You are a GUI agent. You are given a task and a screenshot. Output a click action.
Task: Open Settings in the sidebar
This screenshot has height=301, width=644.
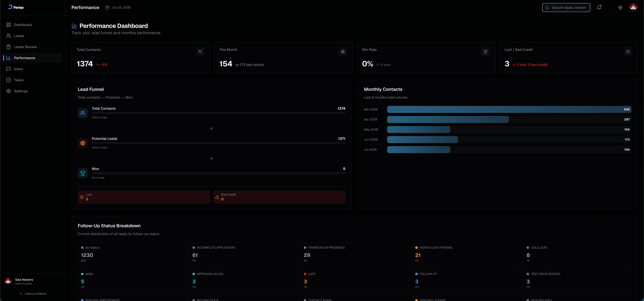pos(33,91)
